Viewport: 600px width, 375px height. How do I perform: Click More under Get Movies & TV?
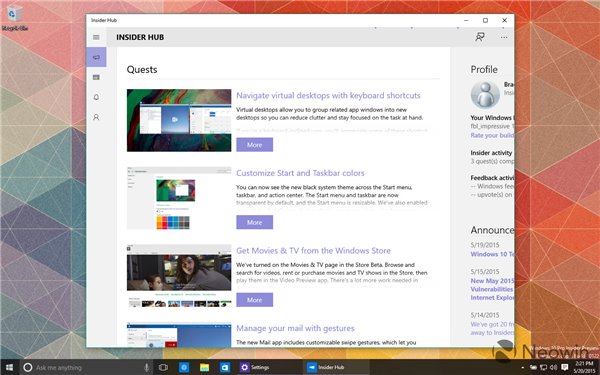[x=254, y=300]
